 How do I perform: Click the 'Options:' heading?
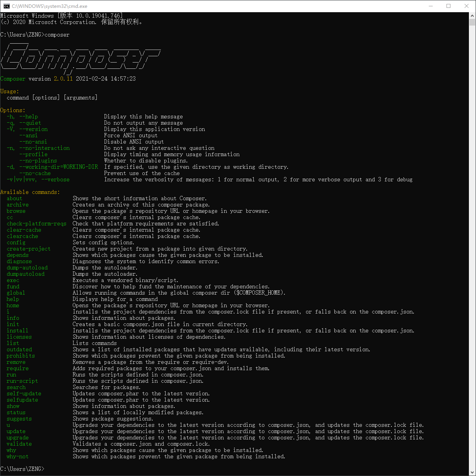(13, 110)
